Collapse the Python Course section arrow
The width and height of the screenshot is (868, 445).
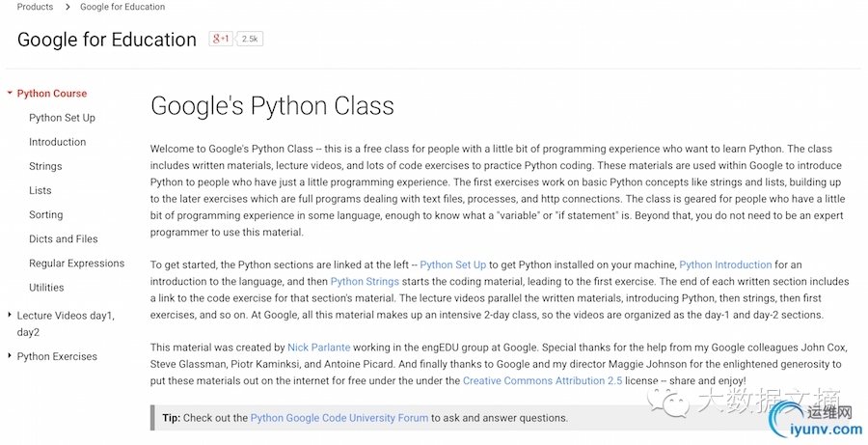(x=10, y=93)
